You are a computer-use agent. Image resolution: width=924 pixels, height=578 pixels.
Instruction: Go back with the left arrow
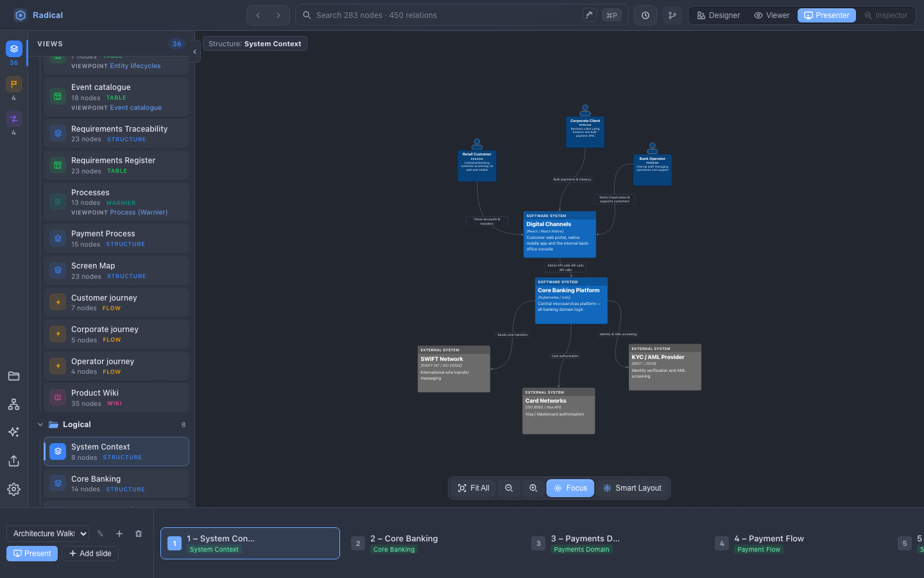click(258, 15)
